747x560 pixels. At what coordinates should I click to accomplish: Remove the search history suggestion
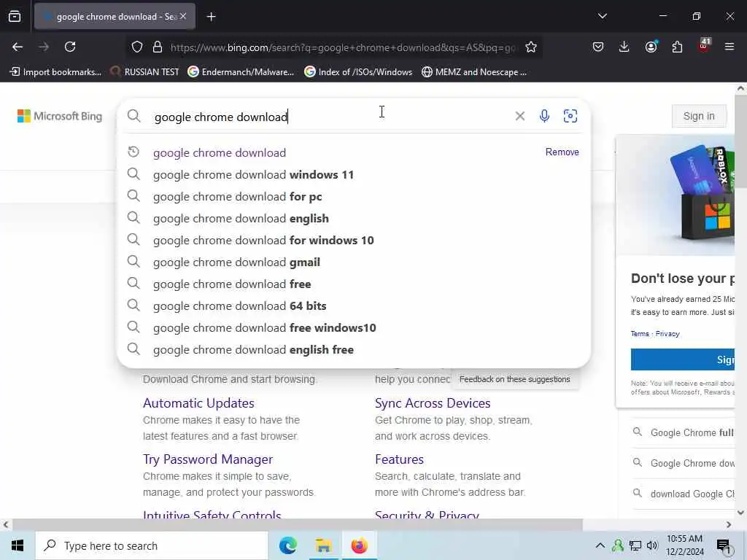pos(562,152)
